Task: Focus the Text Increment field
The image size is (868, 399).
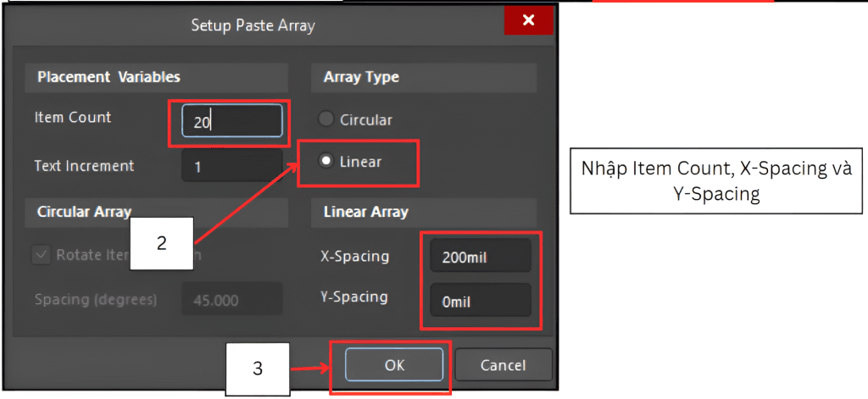Action: coord(231,166)
